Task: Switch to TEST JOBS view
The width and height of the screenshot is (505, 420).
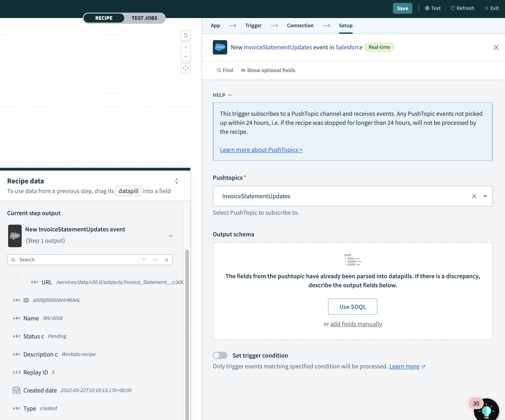Action: [144, 18]
